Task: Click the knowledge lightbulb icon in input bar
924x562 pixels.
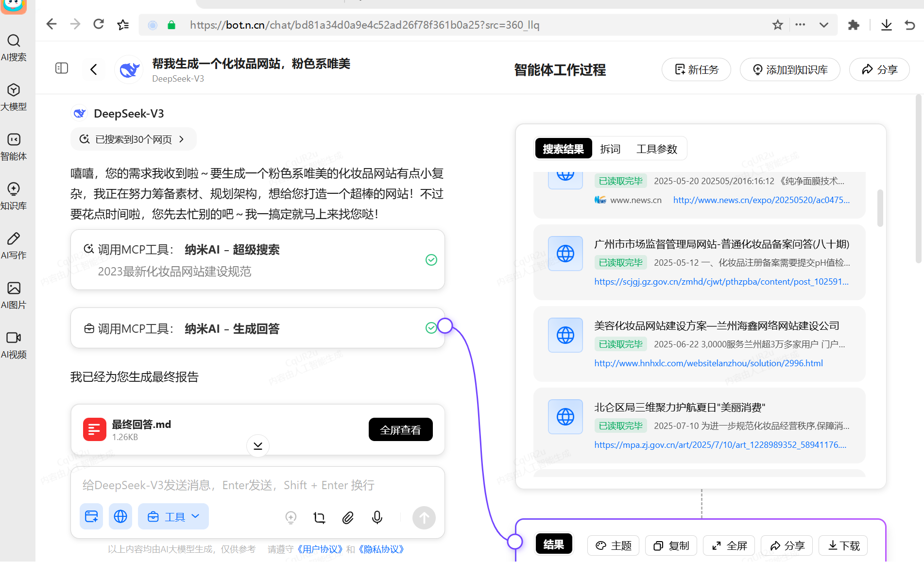Action: (x=291, y=518)
